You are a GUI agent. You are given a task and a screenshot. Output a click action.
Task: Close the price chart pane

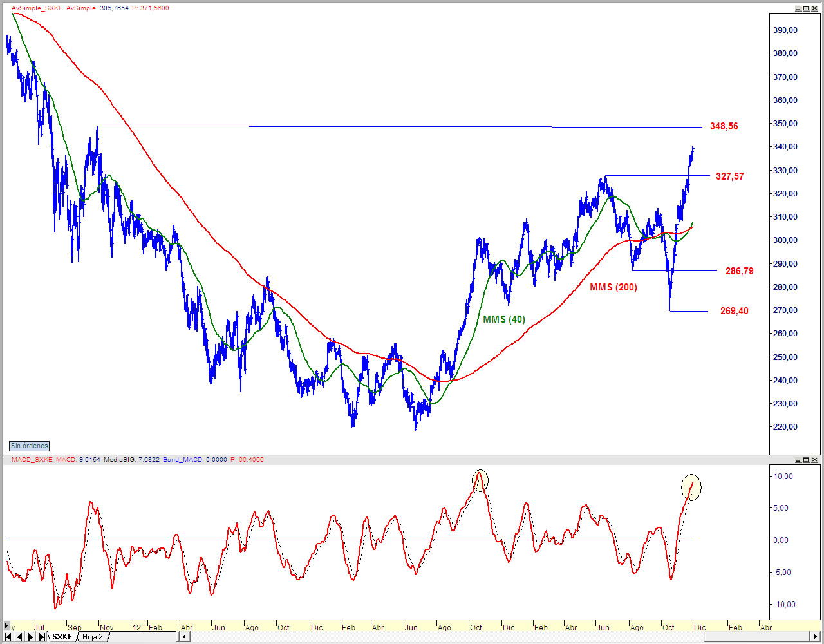[815, 8]
